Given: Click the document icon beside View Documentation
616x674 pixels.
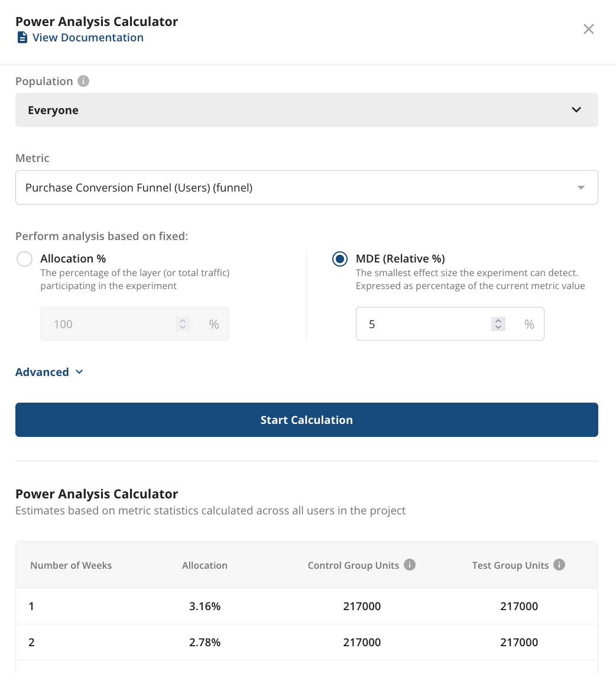Looking at the screenshot, I should coord(22,37).
